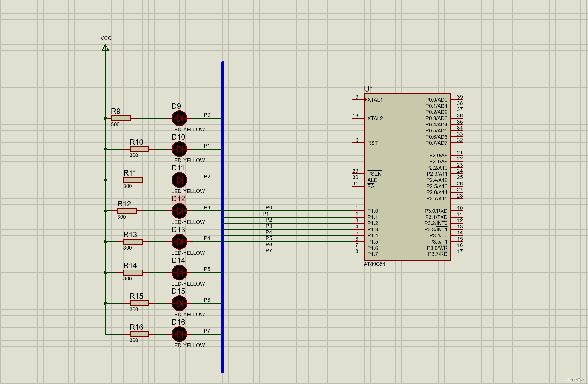This screenshot has width=588, height=384.
Task: Click the P0.7/AD7 pin label
Action: 436,143
